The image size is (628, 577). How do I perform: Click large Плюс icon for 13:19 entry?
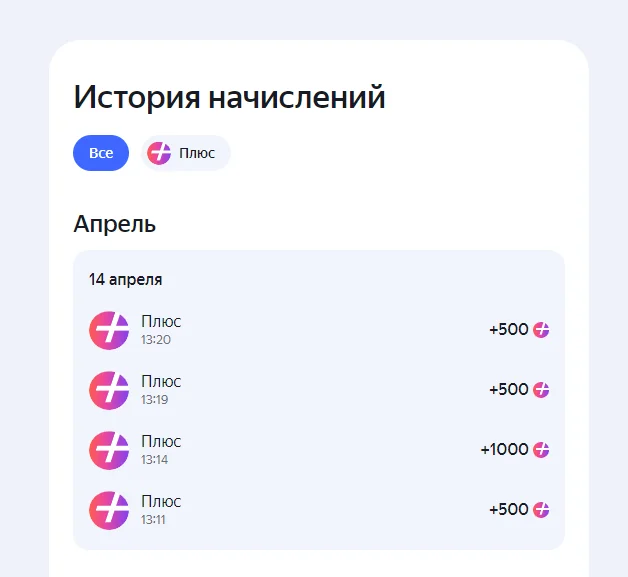tap(109, 390)
